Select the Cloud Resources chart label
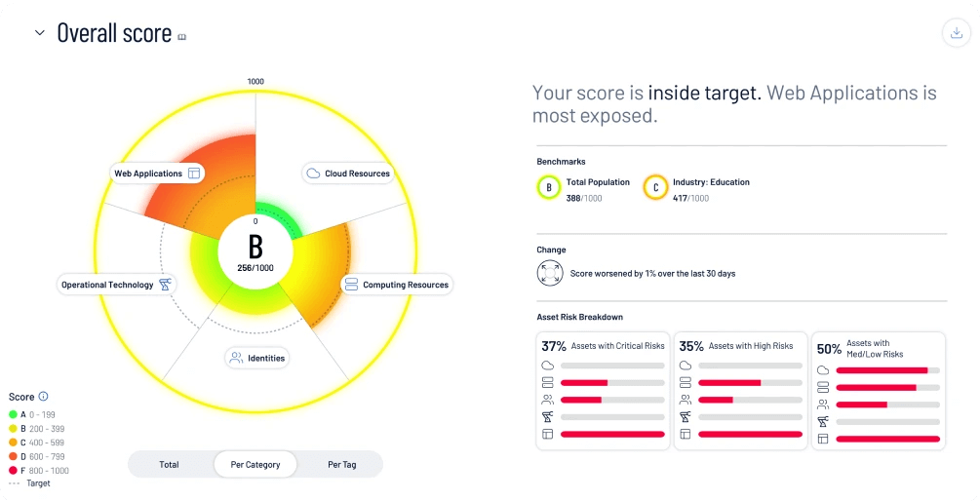 (x=348, y=173)
